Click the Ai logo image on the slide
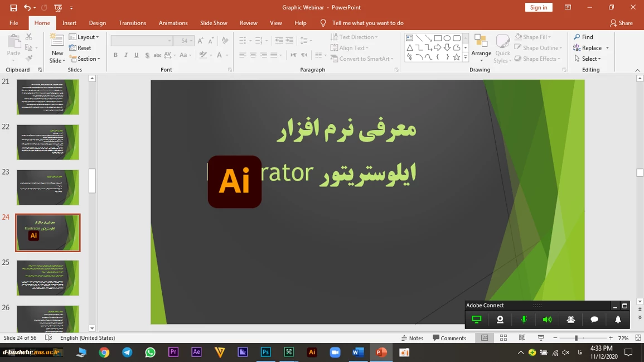This screenshot has width=644, height=362. (235, 182)
